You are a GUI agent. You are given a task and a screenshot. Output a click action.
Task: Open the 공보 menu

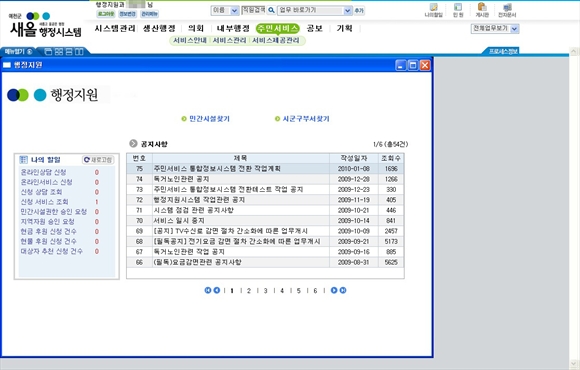(x=314, y=28)
